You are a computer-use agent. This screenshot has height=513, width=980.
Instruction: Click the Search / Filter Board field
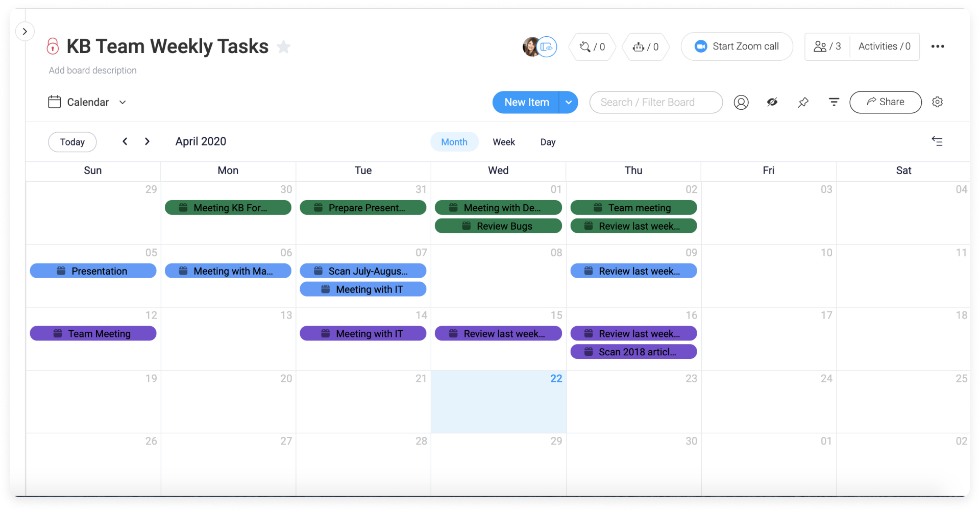coord(655,103)
